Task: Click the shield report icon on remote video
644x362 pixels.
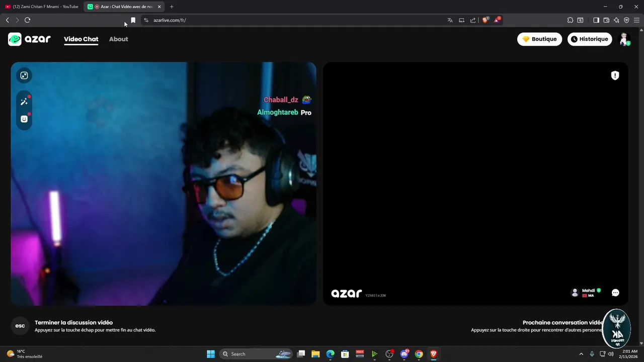Action: click(615, 75)
